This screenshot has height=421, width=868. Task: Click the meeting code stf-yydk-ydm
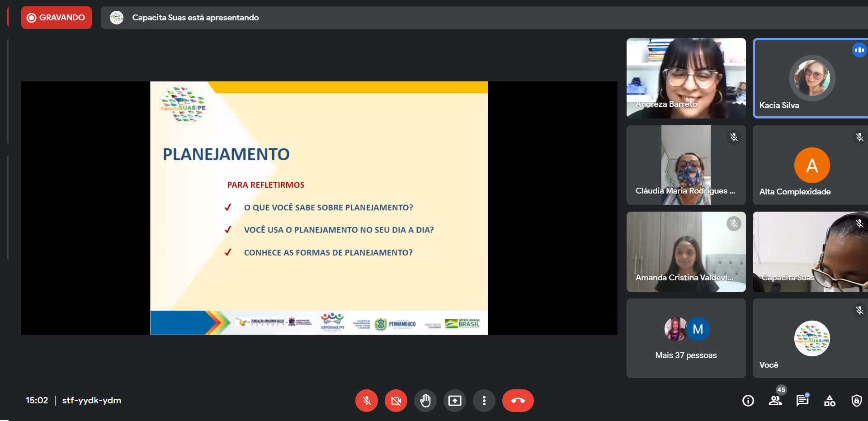tap(92, 401)
